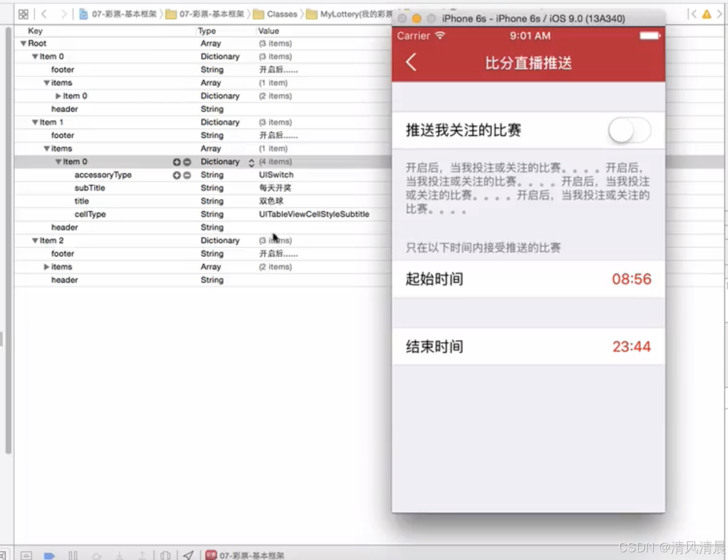Click the Key column header
Image resolution: width=728 pixels, height=560 pixels.
35,31
